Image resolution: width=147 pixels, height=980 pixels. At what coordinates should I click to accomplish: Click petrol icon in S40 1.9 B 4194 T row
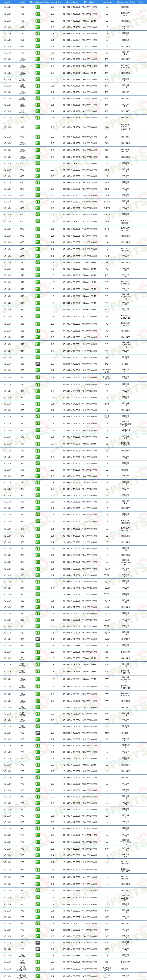(38, 317)
